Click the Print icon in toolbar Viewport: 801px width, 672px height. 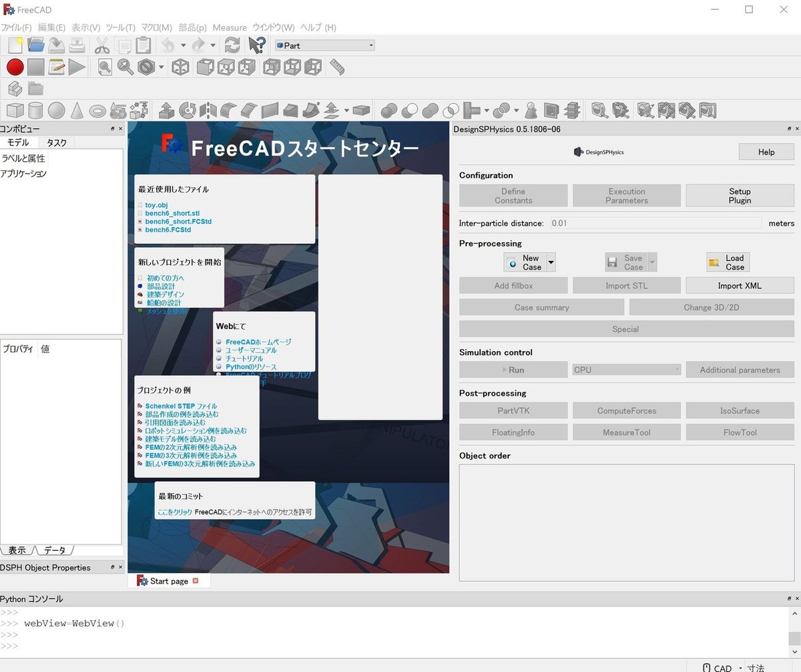[77, 45]
